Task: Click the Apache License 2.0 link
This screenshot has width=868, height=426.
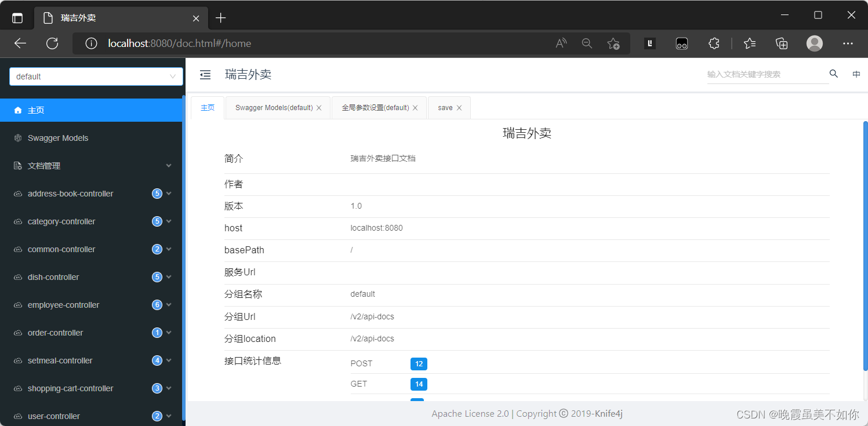Action: 470,413
